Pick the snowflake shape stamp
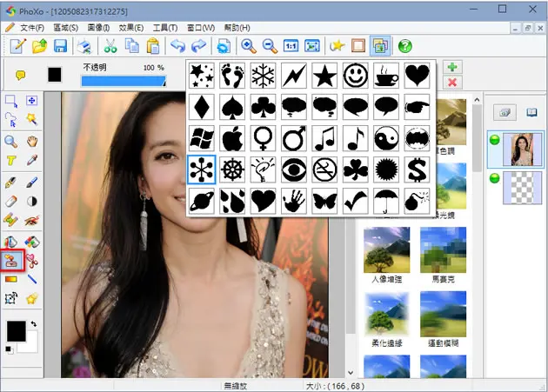 pos(263,76)
